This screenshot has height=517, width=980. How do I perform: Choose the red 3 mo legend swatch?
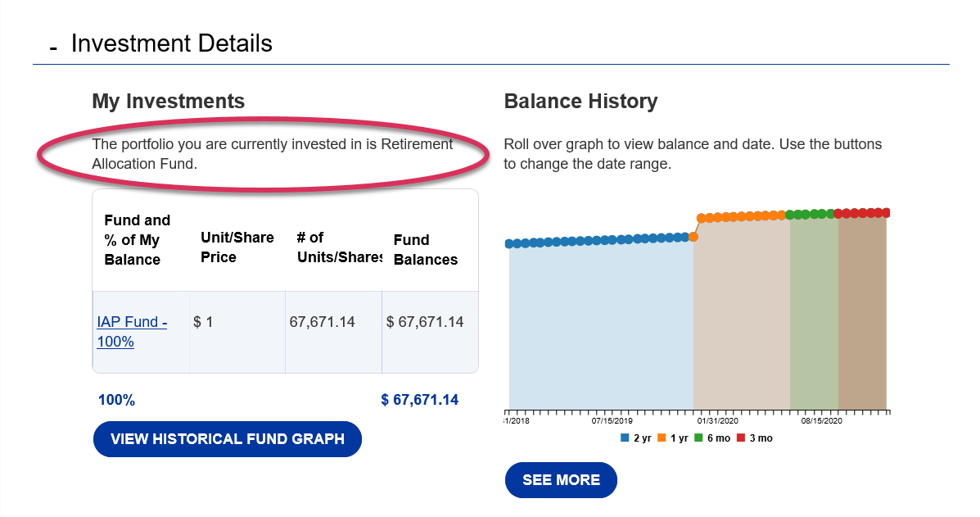click(x=741, y=438)
